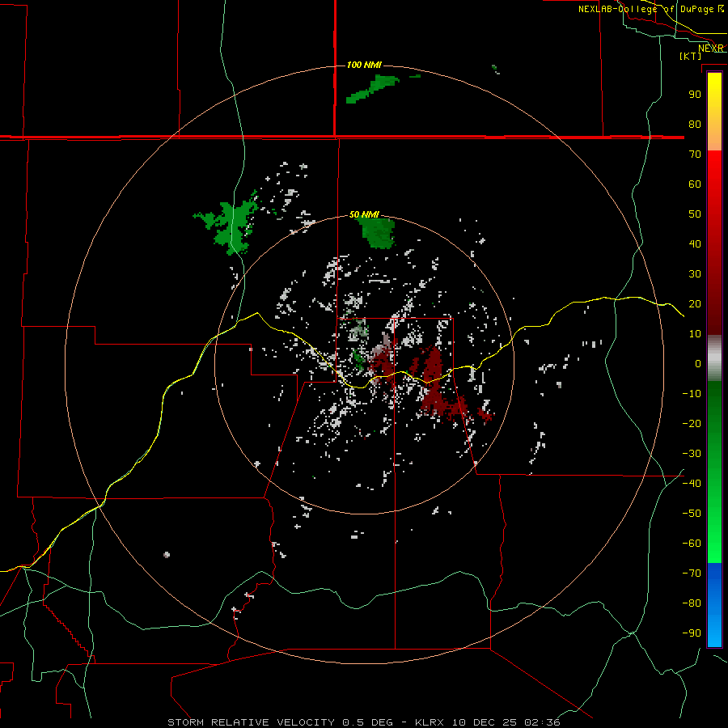Pick the gray zero-velocity segment of color bar
The width and height of the screenshot is (728, 728).
[714, 358]
